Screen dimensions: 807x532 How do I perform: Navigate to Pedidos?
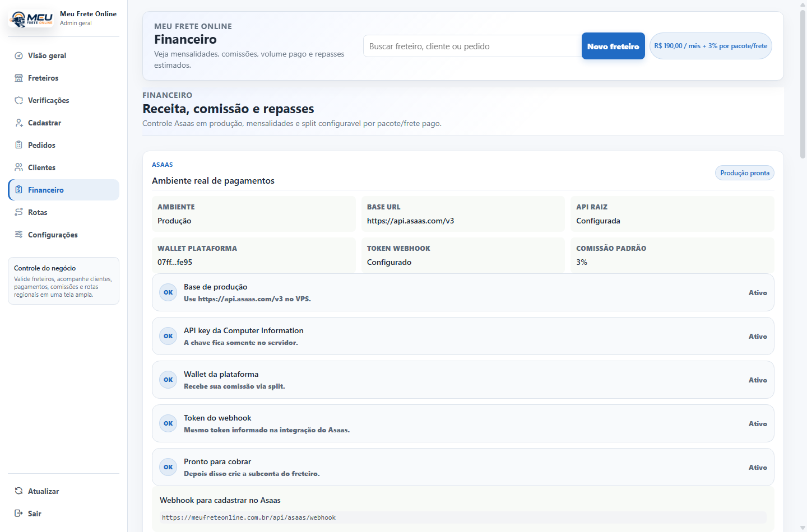(x=64, y=145)
